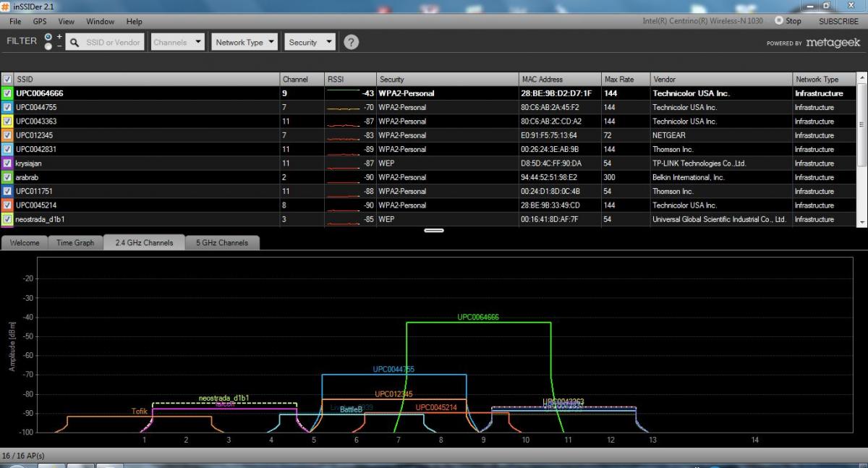Screen dimensions: 868x468
Task: Open the Security filter dropdown
Action: coord(310,42)
